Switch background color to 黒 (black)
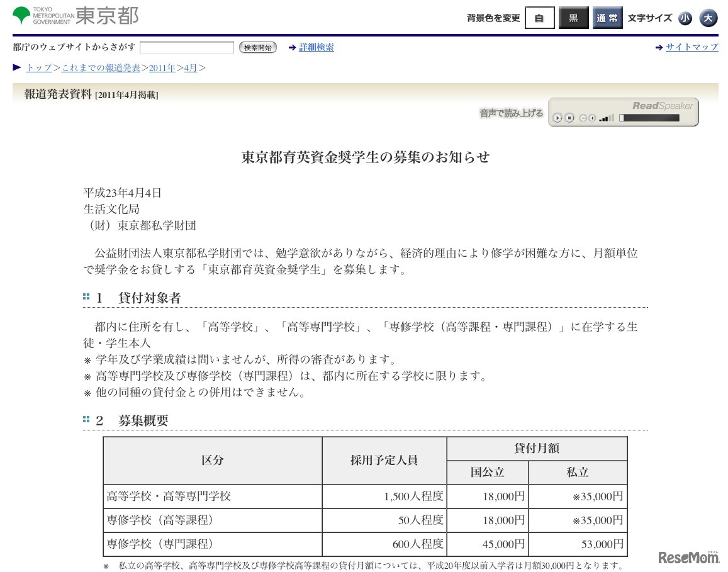Viewport: 728px width, 572px height. (573, 18)
